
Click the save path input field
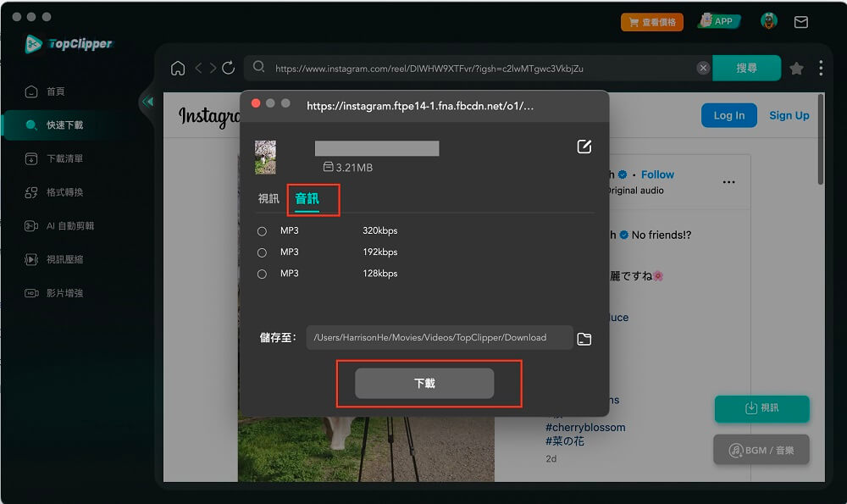pos(439,338)
